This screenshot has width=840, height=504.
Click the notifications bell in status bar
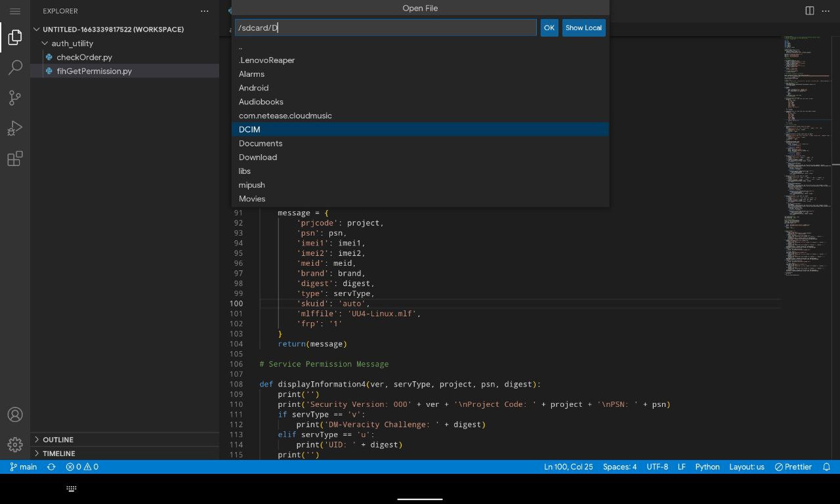827,467
